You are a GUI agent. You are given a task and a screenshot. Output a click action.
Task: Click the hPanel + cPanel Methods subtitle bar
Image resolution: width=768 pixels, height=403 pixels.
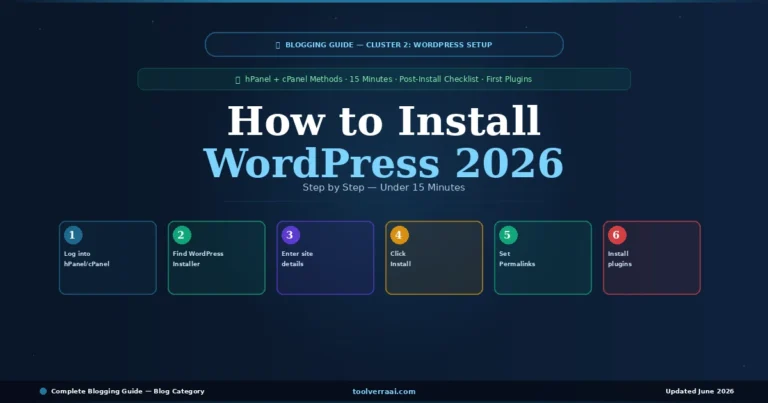384,79
